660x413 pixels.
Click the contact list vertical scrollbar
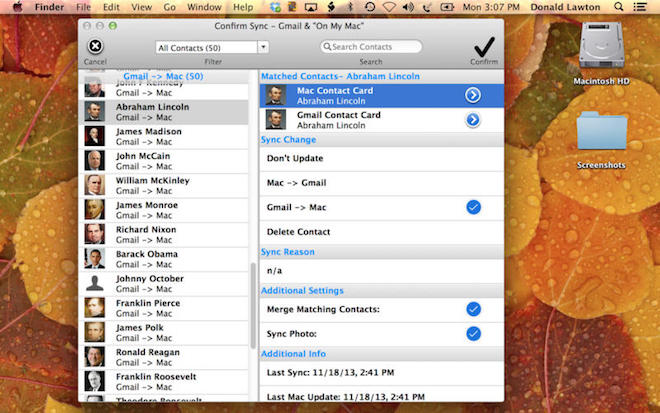click(x=253, y=306)
